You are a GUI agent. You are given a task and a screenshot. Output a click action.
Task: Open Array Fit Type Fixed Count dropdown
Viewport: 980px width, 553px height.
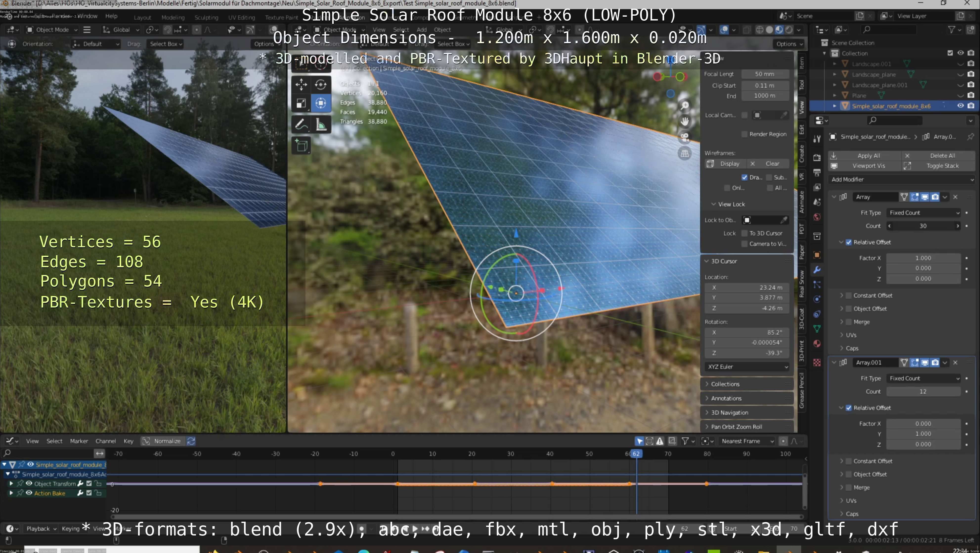[923, 213]
